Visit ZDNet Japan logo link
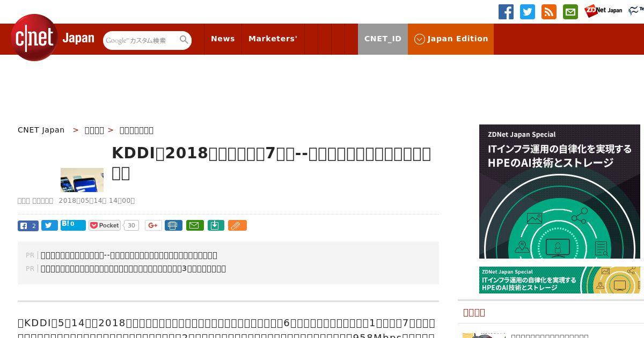644x338 pixels. (603, 11)
